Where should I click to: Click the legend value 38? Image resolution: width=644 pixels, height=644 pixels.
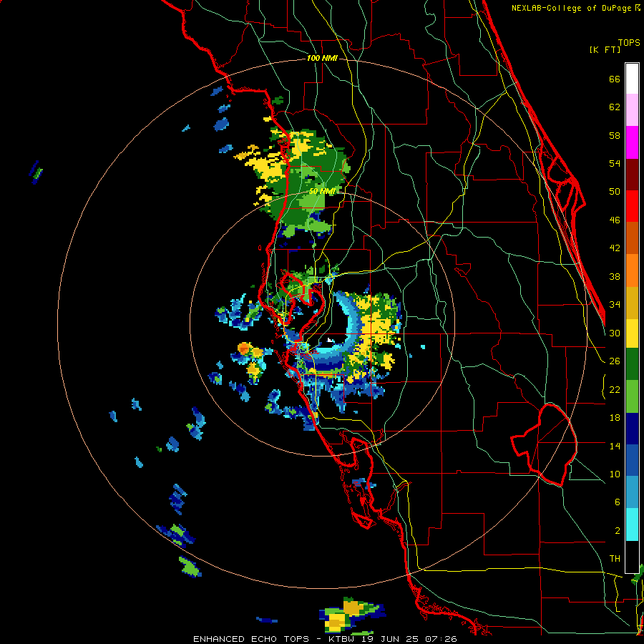tap(615, 276)
